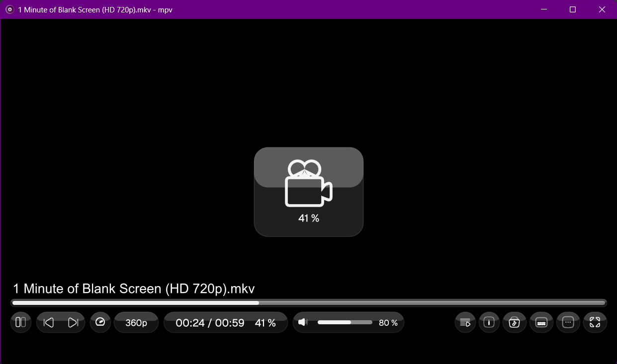Close the mpv window

(x=602, y=9)
